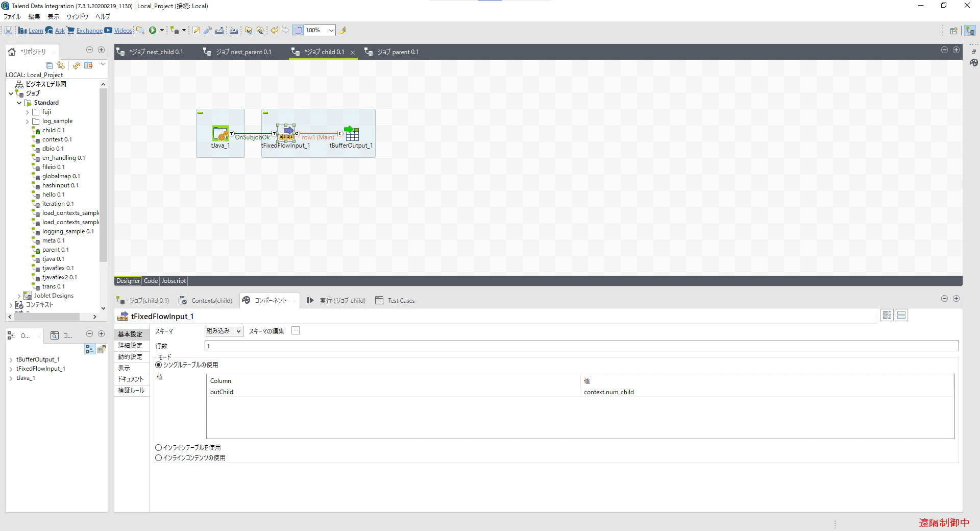980x531 pixels.
Task: Click the 行数 input field
Action: (x=581, y=346)
